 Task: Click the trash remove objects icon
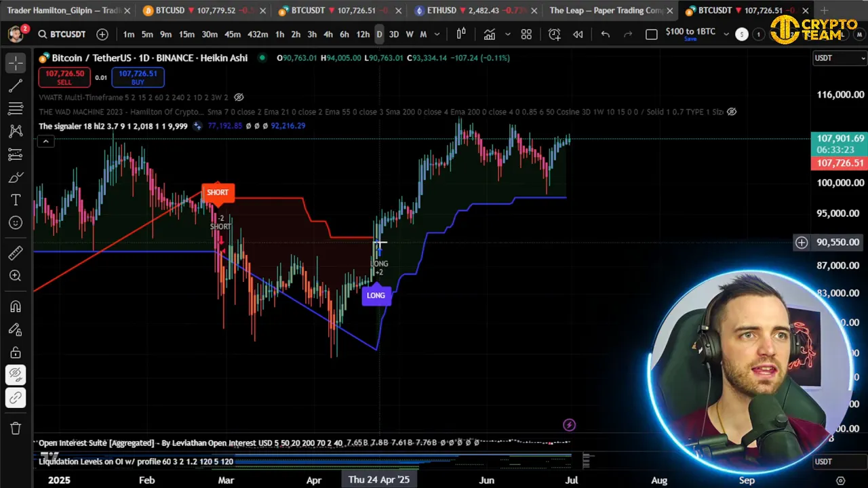click(x=16, y=428)
